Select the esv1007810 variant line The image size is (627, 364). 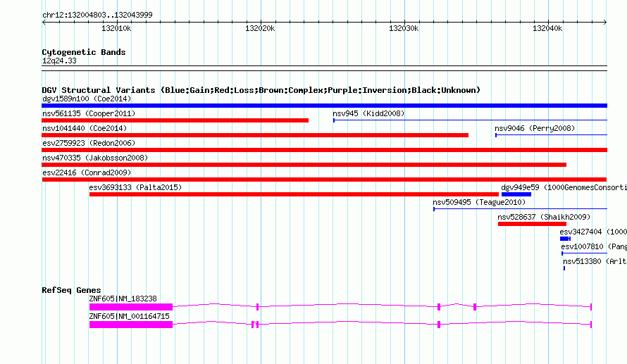click(x=584, y=253)
